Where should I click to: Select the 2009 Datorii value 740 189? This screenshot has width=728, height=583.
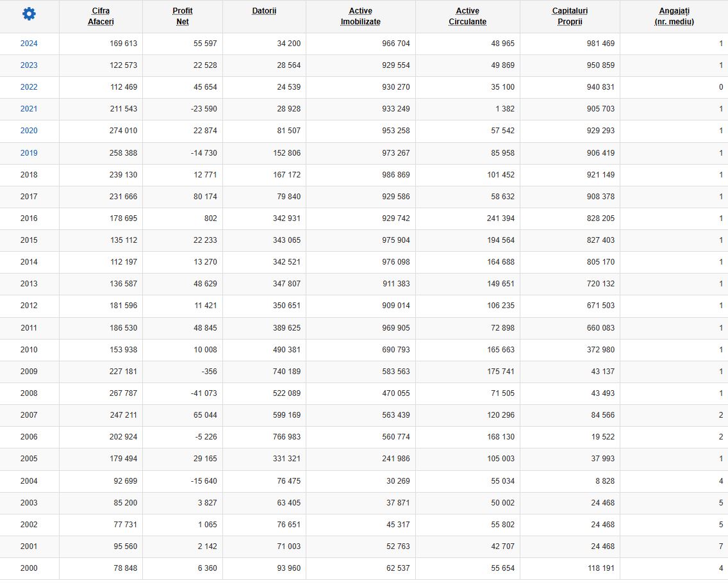(287, 372)
